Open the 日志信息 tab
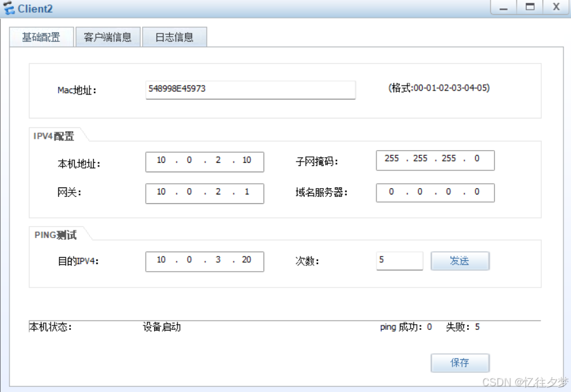571x392 pixels. pyautogui.click(x=174, y=37)
